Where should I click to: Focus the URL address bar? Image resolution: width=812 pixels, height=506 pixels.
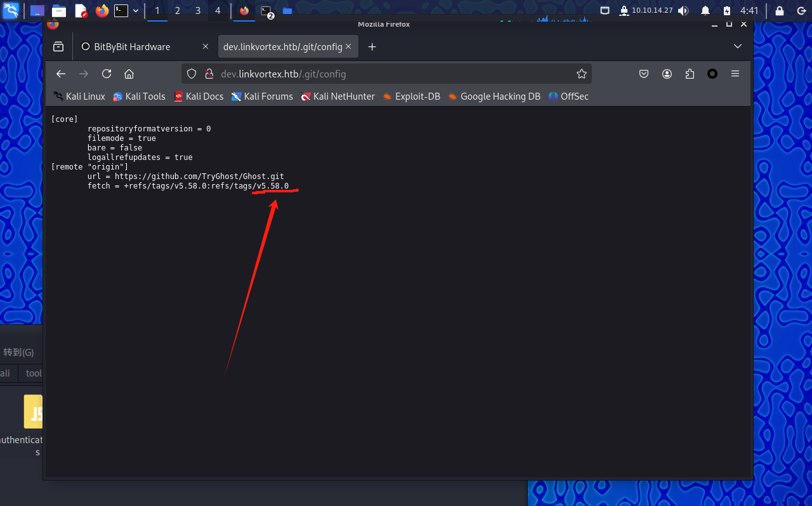tap(387, 74)
